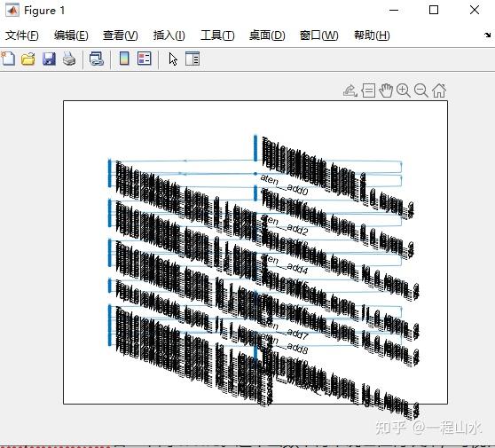This screenshot has height=448, width=495.
Task: Open the 查看(V) menu
Action: point(121,35)
